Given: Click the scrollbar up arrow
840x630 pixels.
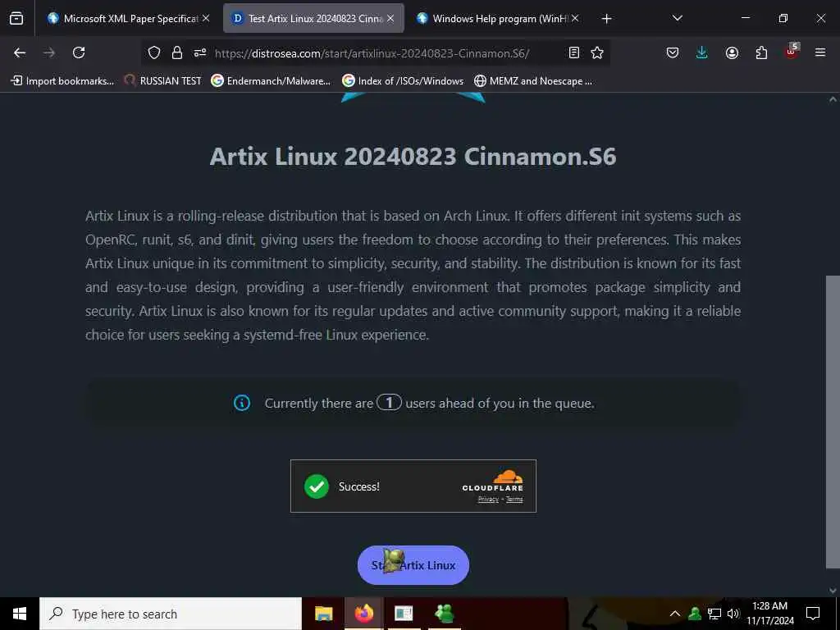Looking at the screenshot, I should pos(833,99).
